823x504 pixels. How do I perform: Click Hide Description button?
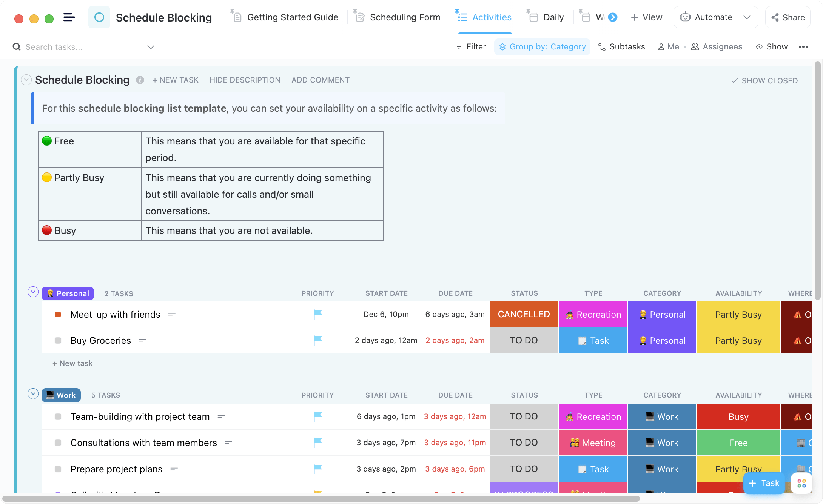(244, 80)
